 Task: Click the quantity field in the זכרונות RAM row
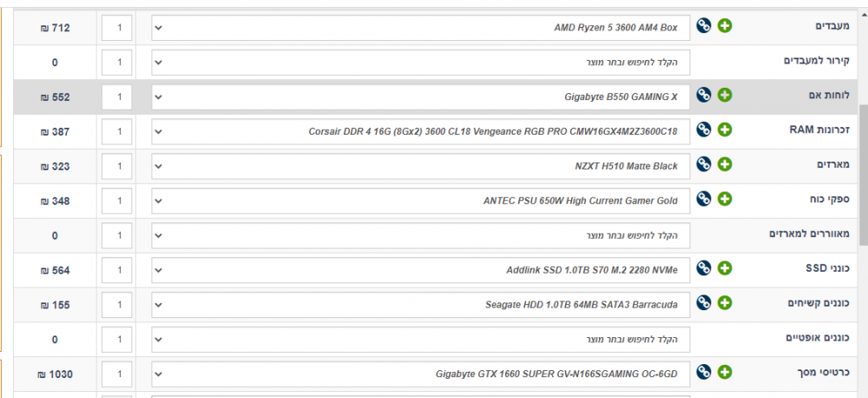pyautogui.click(x=117, y=131)
